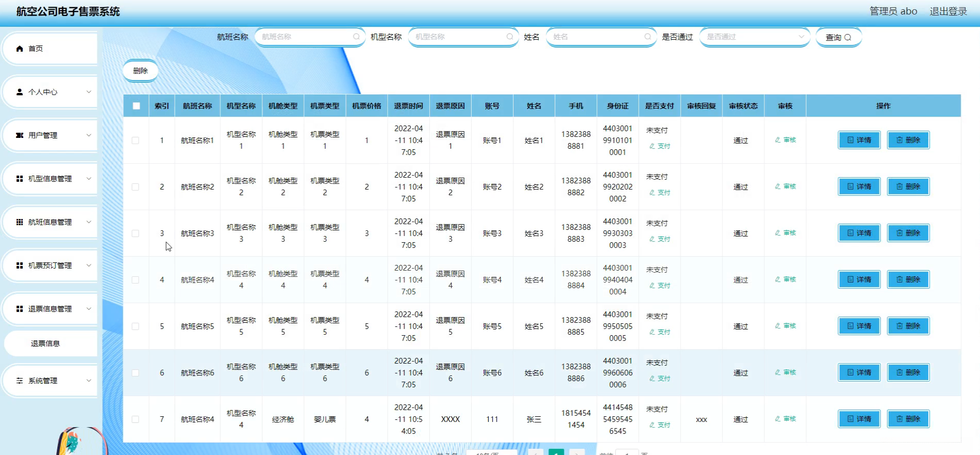Click 删除 button for 账号3 row
Viewport: 980px width, 455px height.
(x=908, y=233)
